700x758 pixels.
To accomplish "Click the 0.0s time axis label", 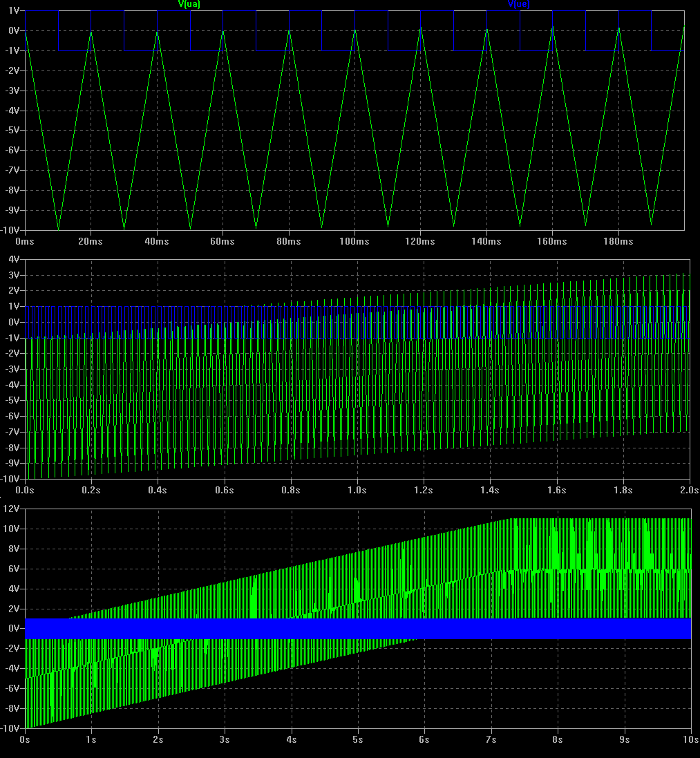I will click(x=25, y=490).
